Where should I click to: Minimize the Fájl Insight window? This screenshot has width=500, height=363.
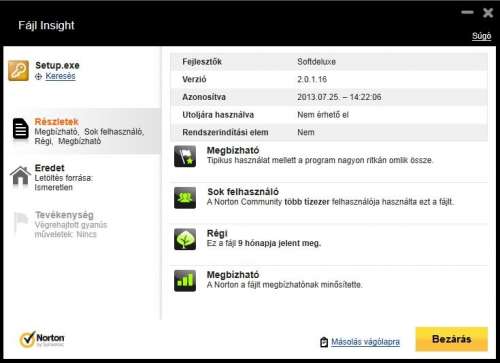[x=467, y=12]
